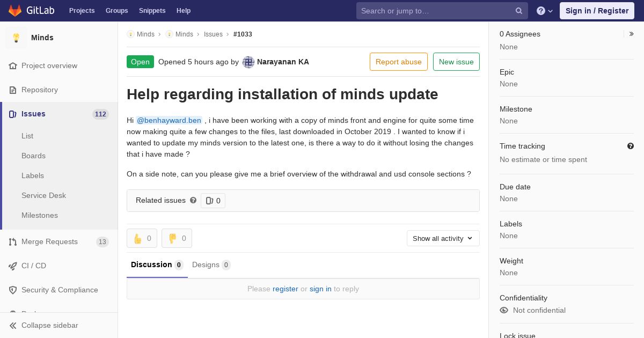Go to Snippets in top navigation
Screen dimensions: 644x338
[152, 11]
